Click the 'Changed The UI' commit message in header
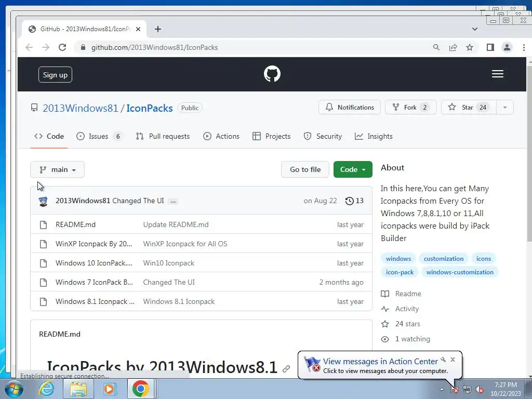Image resolution: width=532 pixels, height=399 pixels. (x=138, y=201)
